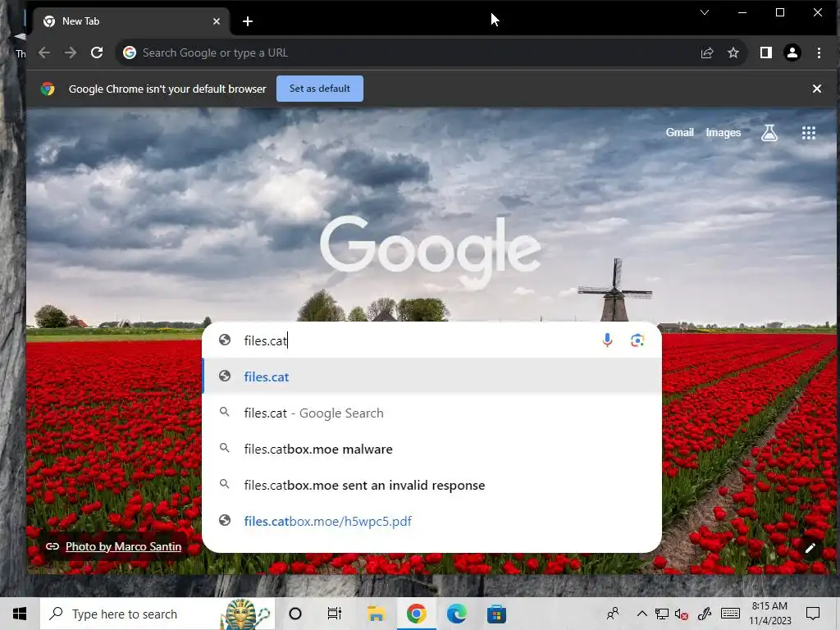The width and height of the screenshot is (840, 630).
Task: Click the muted volume tray icon
Action: (x=682, y=614)
